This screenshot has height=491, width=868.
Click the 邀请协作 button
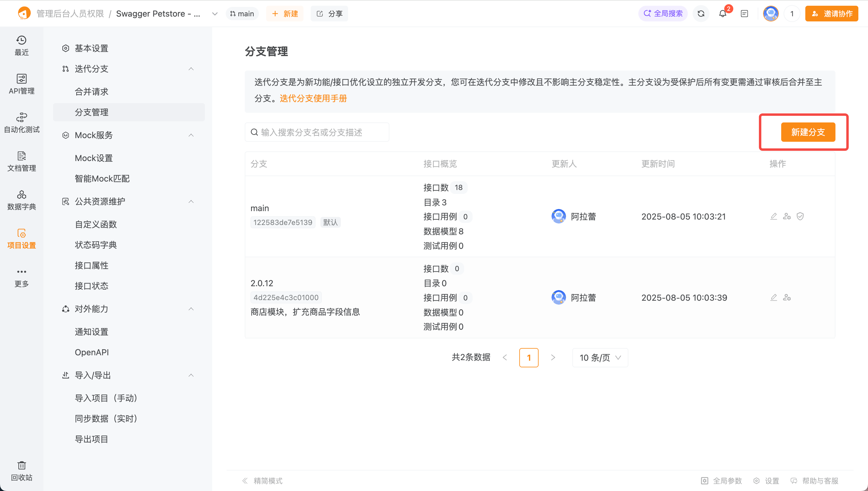(832, 14)
